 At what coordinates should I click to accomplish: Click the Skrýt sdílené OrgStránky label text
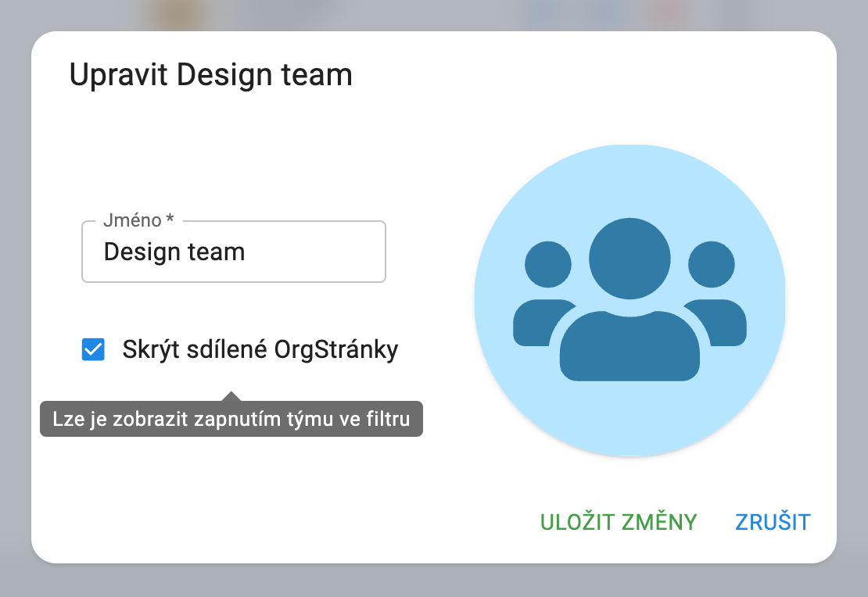coord(260,349)
